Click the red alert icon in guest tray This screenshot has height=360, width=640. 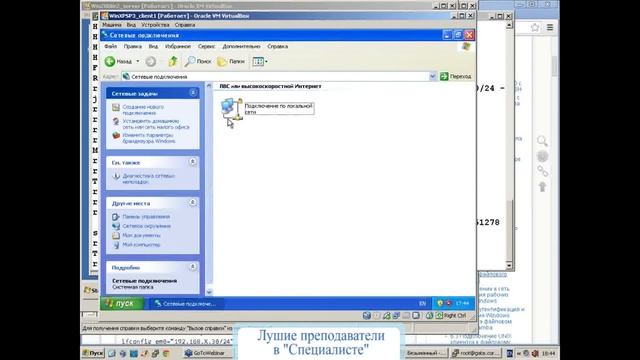tap(449, 303)
